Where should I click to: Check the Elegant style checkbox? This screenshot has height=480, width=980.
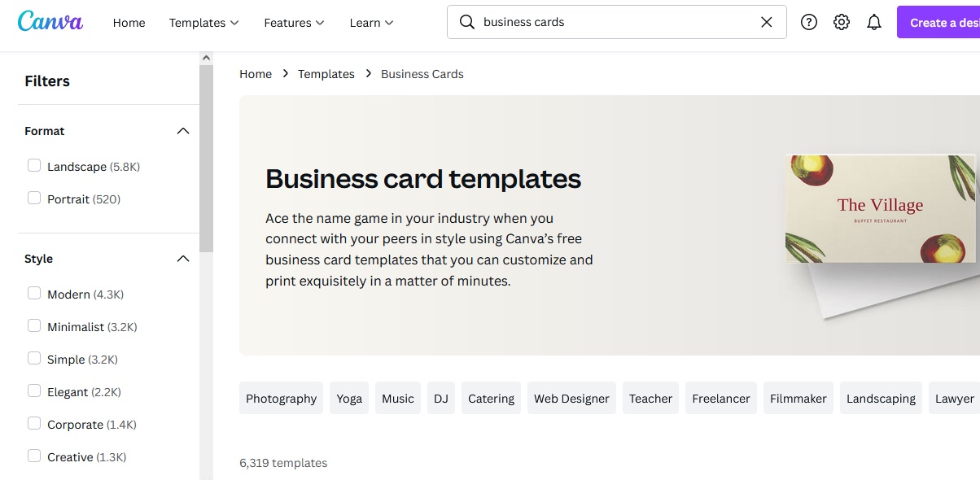[x=34, y=390]
